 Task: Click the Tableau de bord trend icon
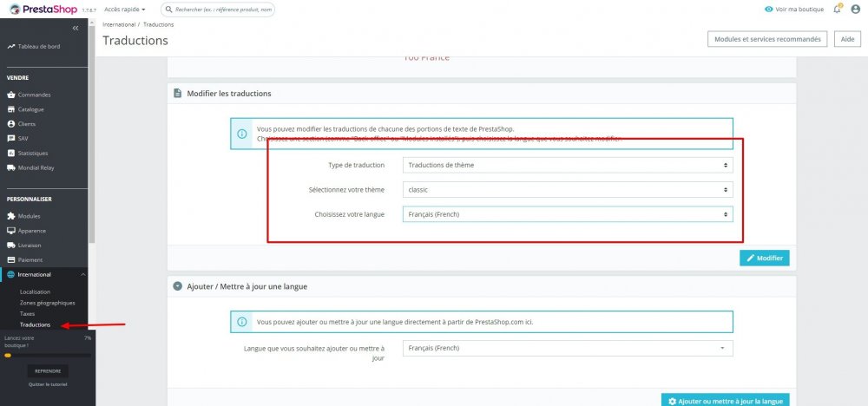[11, 47]
